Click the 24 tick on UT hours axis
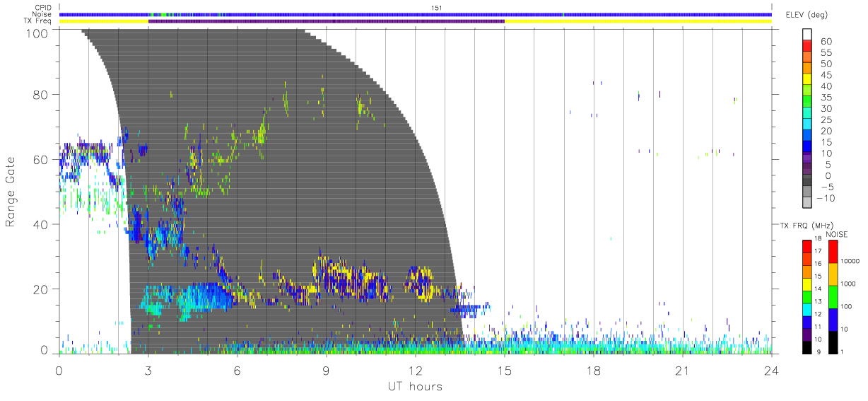 click(x=772, y=372)
